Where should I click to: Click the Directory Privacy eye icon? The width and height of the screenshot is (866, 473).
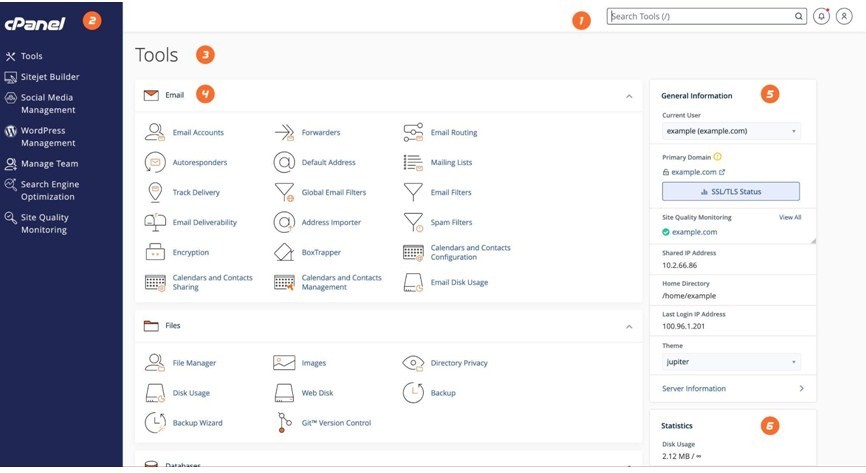(413, 362)
